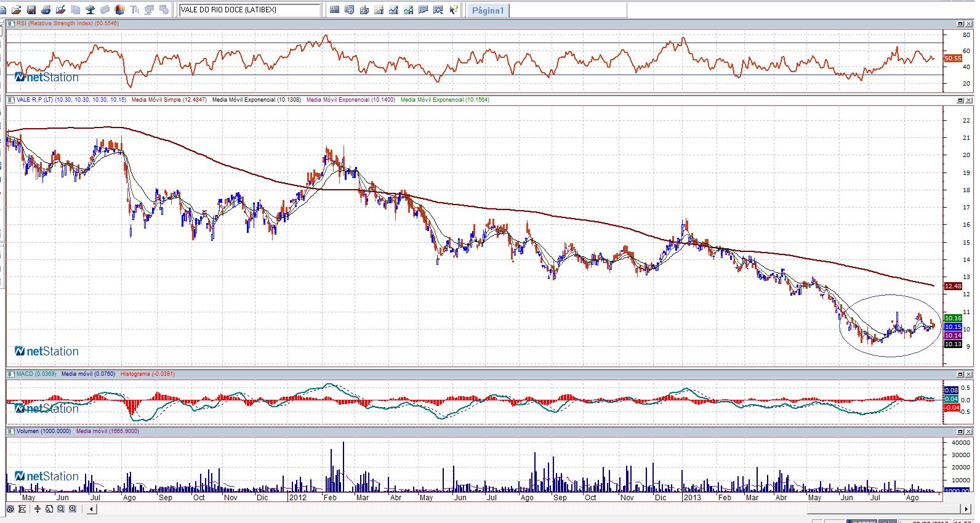This screenshot has width=980, height=523.
Task: Close the RSI indicator panel
Action: tap(969, 23)
